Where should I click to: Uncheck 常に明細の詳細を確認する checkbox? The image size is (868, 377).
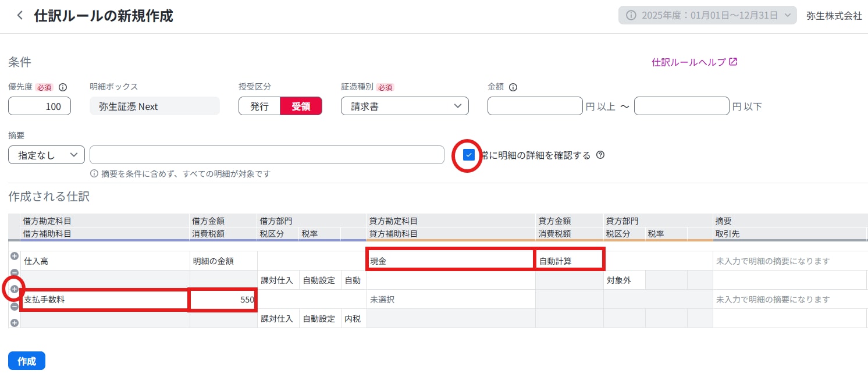(x=469, y=155)
